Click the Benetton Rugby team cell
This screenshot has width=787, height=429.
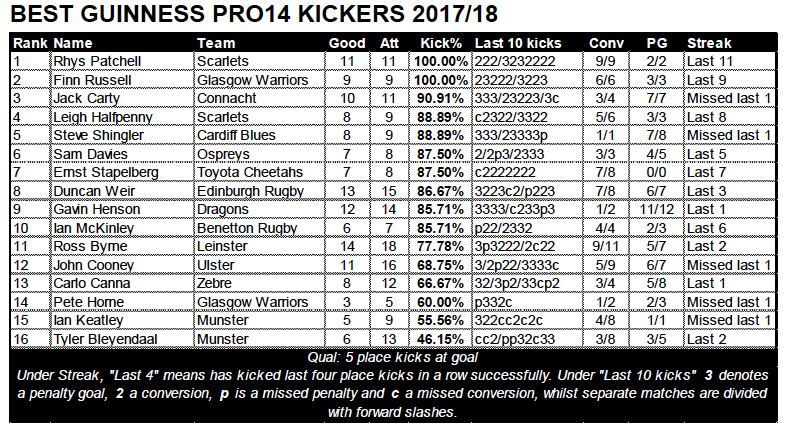coord(259,228)
